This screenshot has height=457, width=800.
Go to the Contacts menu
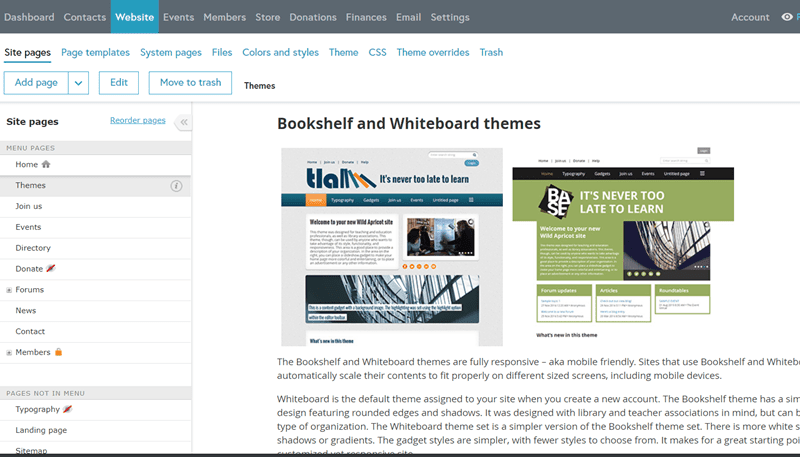[x=85, y=17]
